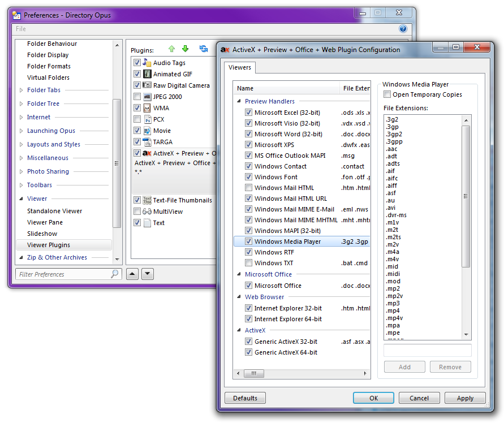This screenshot has width=504, height=423.
Task: Enable Open Temporary Copies checkbox
Action: point(387,94)
